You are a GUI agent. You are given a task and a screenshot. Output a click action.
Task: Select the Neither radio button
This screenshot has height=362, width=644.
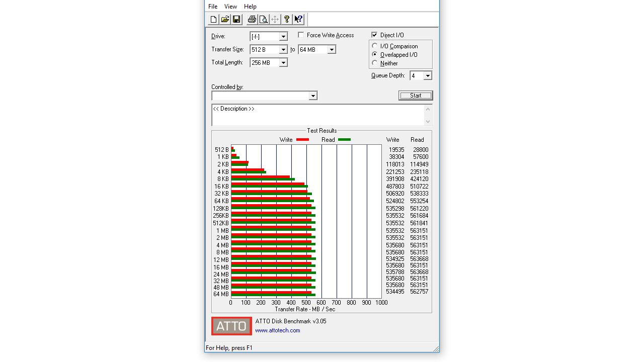pyautogui.click(x=375, y=63)
